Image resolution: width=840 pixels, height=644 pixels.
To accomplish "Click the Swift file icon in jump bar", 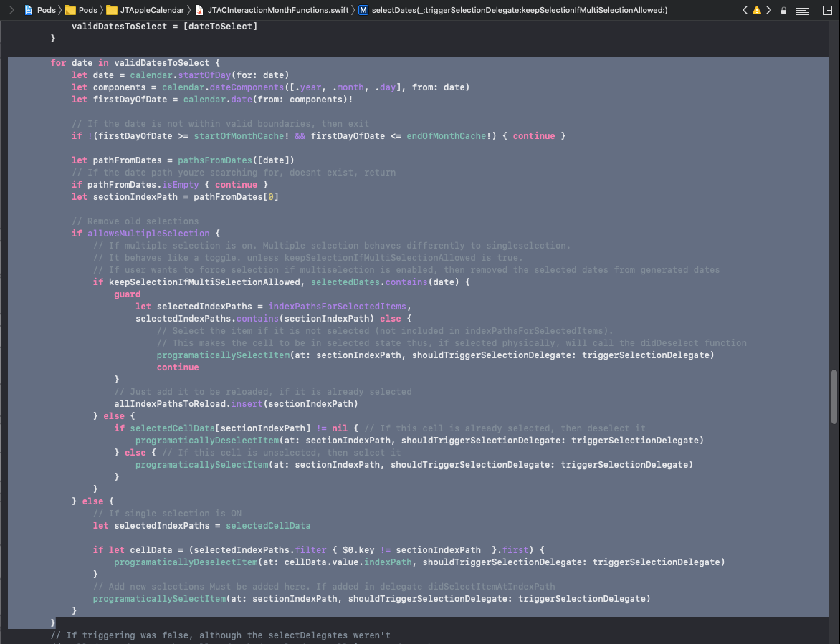I will [199, 10].
